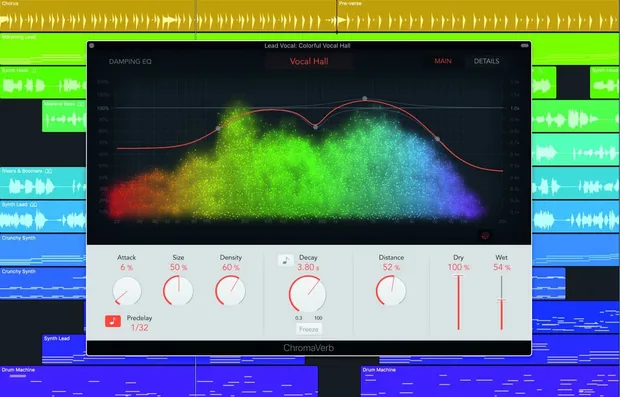Select the highest-frequency damping EQ curve node
Viewport: 620px width, 397px height.
pyautogui.click(x=437, y=139)
